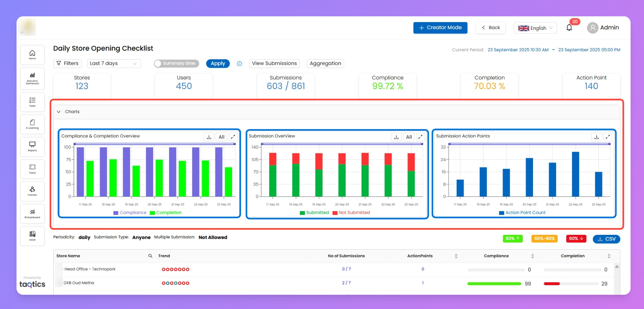Toggle Compliance series in chart legend
This screenshot has width=644, height=309.
(130, 212)
